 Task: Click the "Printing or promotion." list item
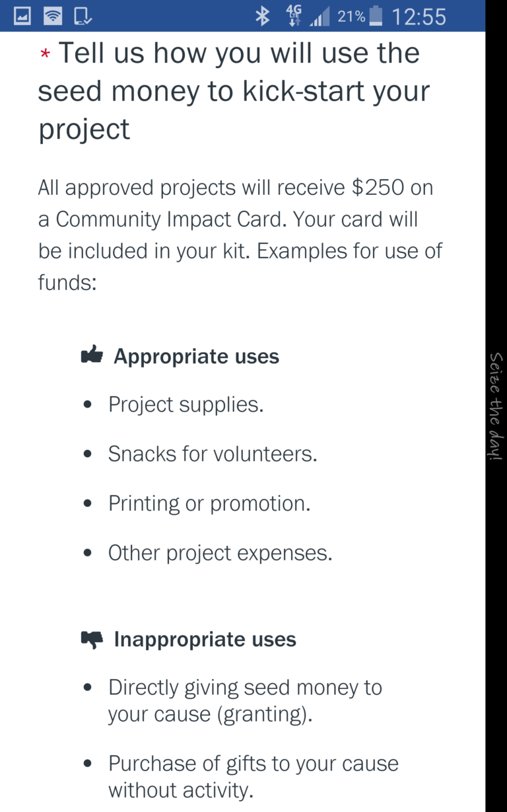[x=209, y=503]
